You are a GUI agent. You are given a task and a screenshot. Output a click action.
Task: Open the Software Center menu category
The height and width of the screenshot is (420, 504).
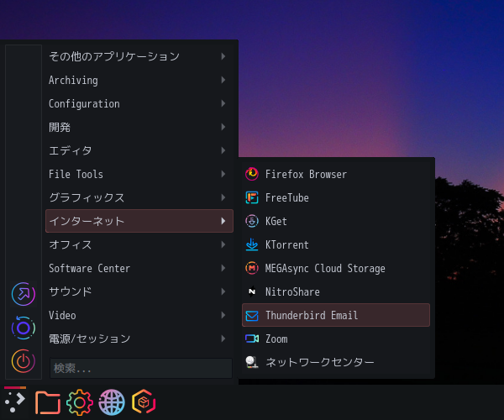click(x=139, y=268)
